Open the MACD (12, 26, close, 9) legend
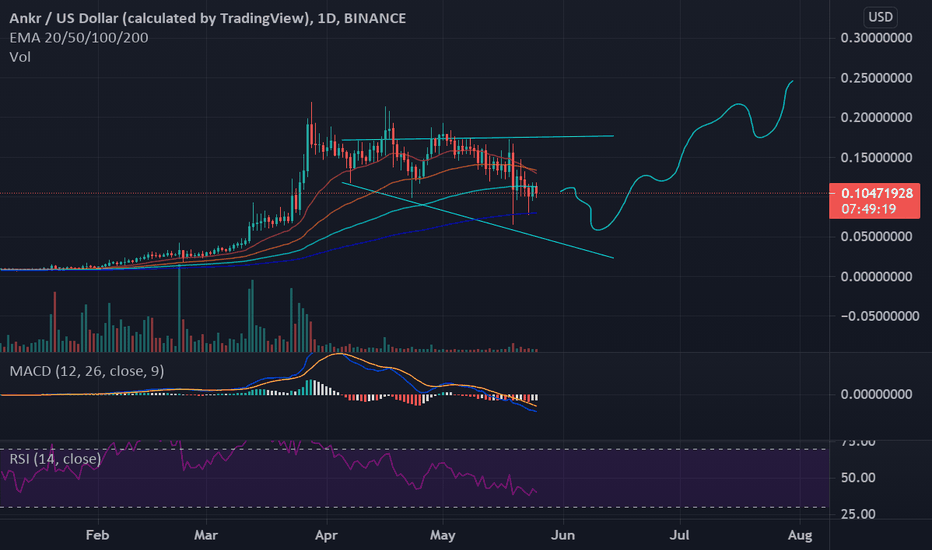Image resolution: width=932 pixels, height=550 pixels. 87,371
